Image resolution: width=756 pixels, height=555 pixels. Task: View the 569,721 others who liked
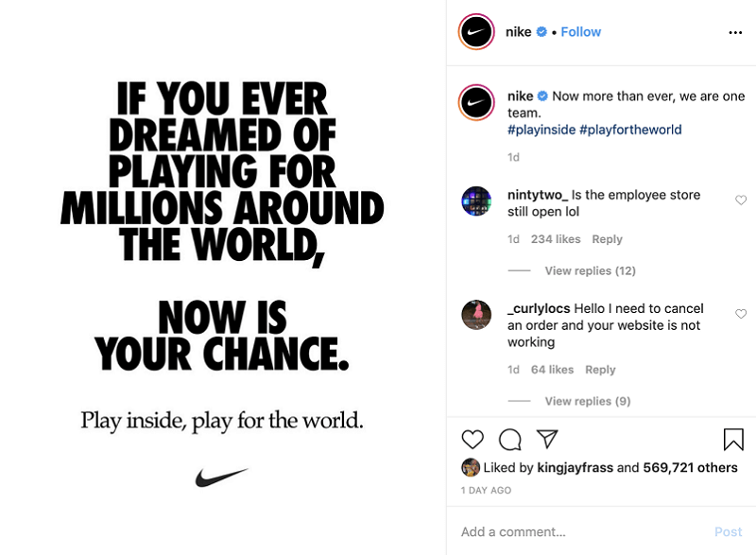tap(691, 468)
